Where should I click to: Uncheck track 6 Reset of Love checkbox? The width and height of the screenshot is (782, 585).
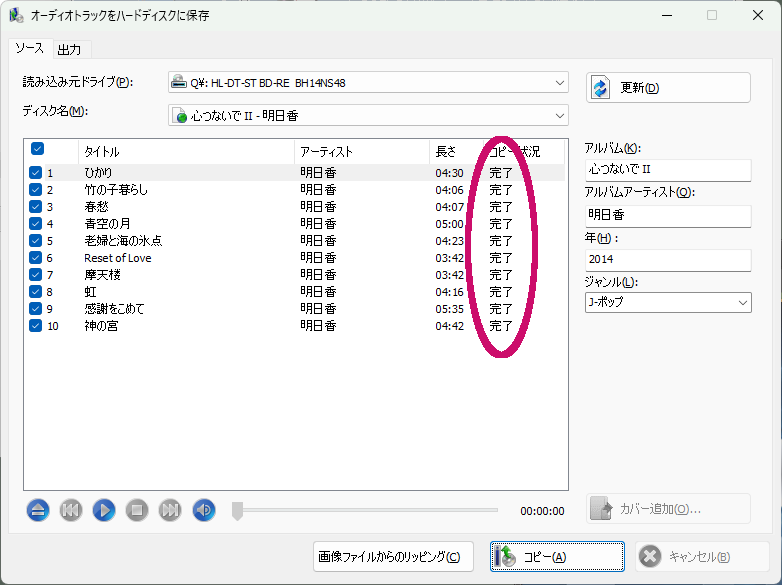(x=35, y=257)
